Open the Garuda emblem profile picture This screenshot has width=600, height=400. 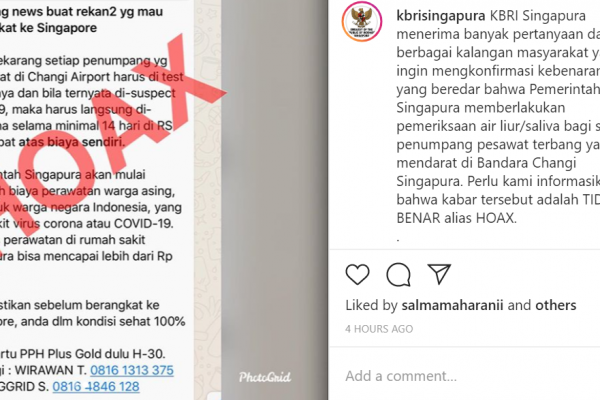click(362, 21)
